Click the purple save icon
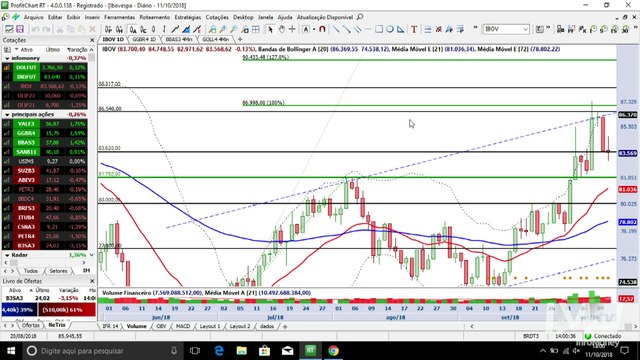 click(20, 29)
